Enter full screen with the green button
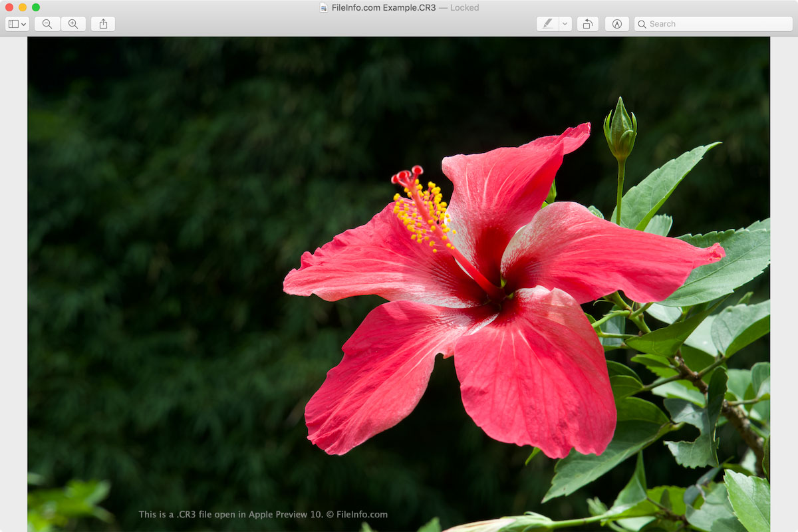The image size is (798, 532). click(36, 7)
